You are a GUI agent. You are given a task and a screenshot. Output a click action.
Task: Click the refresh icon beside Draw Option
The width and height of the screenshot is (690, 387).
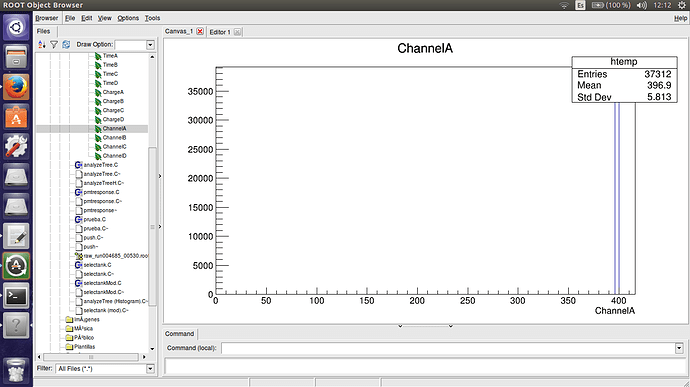pyautogui.click(x=66, y=44)
